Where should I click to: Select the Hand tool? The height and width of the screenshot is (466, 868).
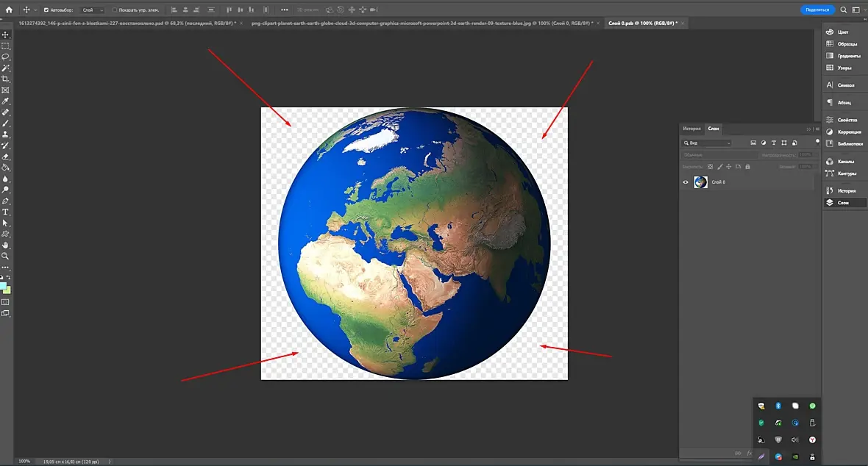click(5, 245)
